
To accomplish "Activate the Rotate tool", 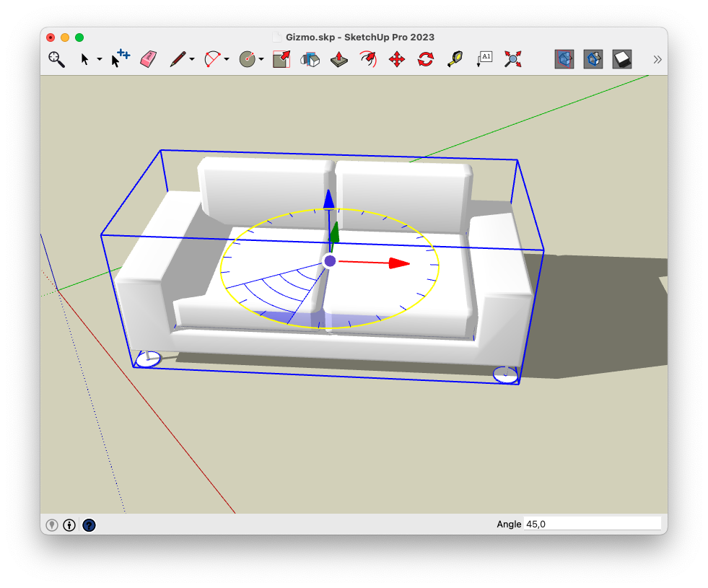I will (x=426, y=59).
